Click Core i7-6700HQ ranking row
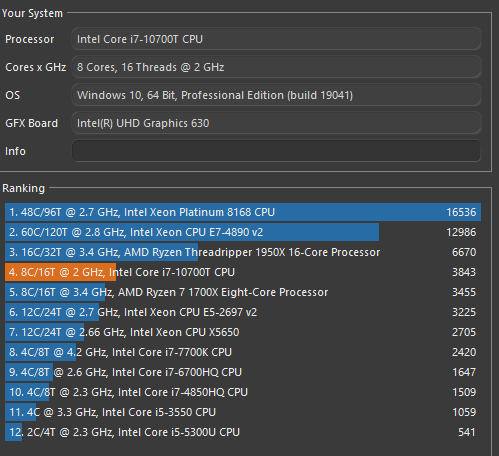Screen dimensions: 499x456 pos(243,372)
